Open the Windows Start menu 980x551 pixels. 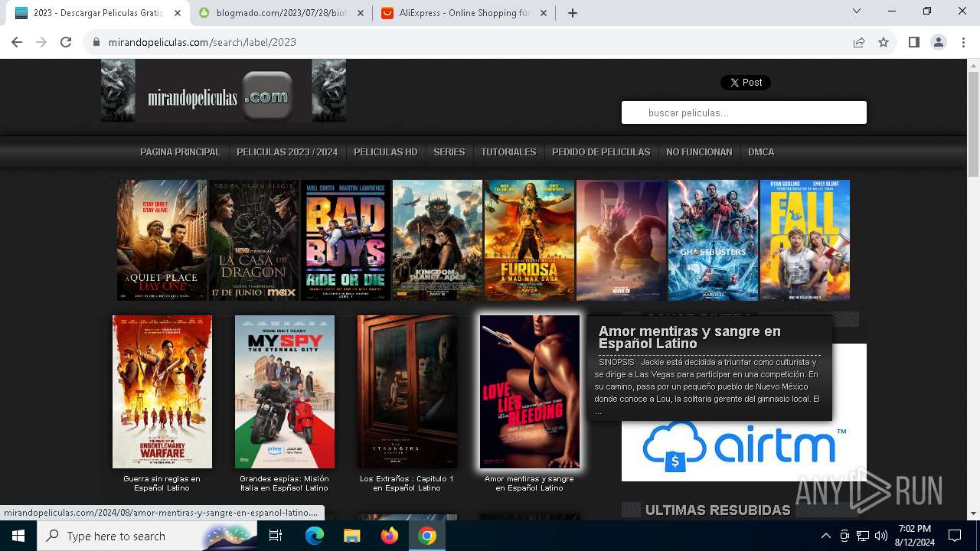(18, 536)
